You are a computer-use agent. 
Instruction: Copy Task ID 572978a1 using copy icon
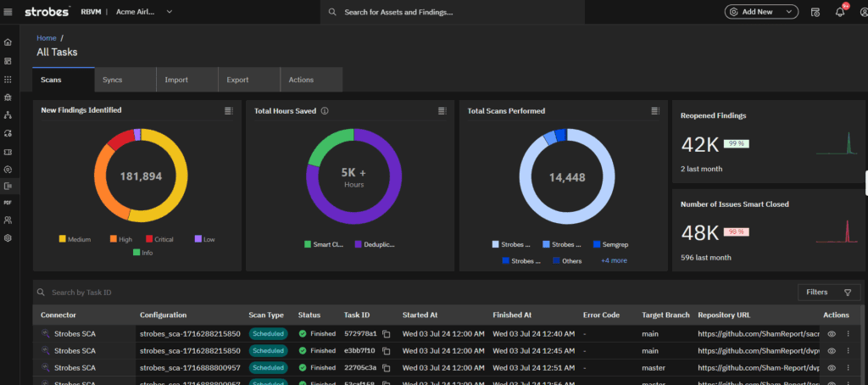[387, 334]
